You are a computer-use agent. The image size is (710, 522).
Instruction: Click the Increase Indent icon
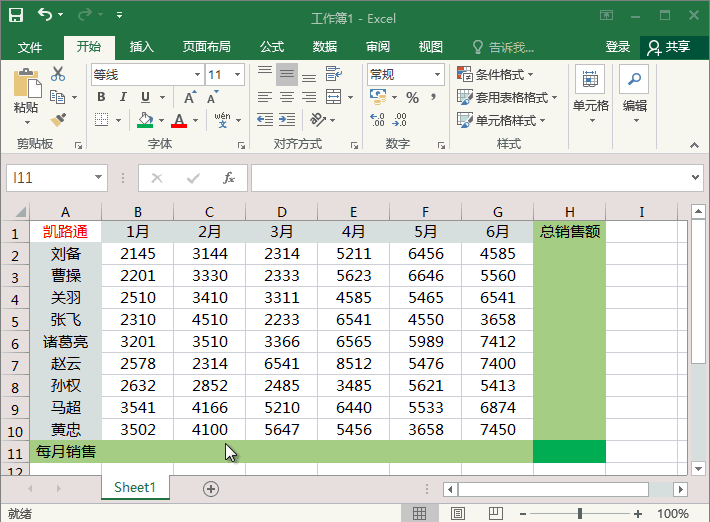click(287, 120)
